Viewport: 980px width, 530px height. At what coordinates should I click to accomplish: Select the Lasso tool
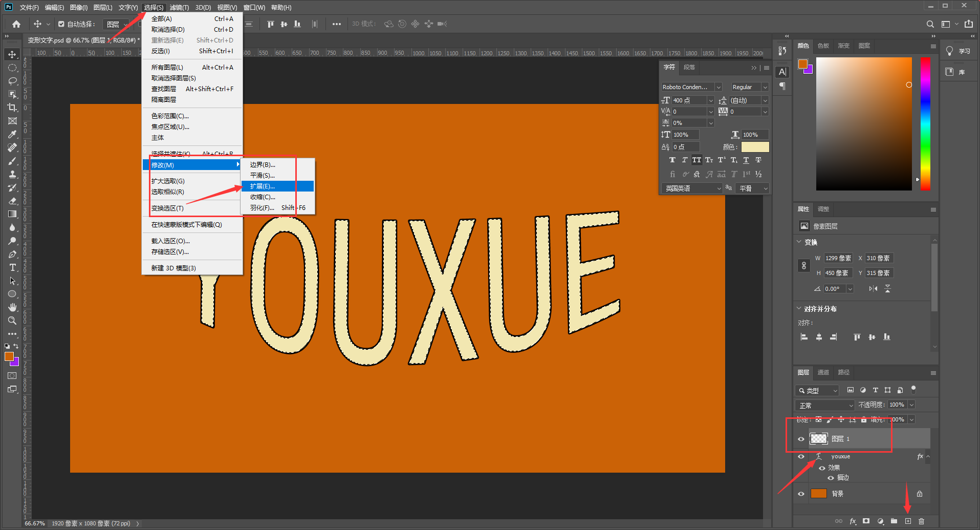point(12,81)
